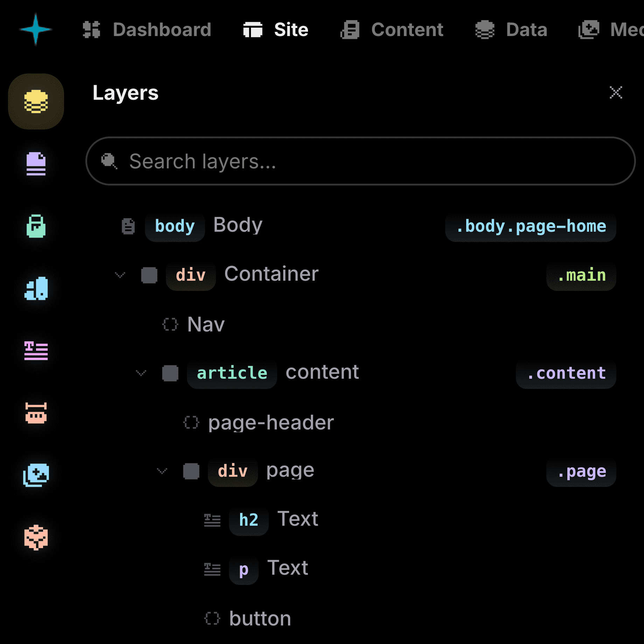Click the Dashboard grid icon
This screenshot has width=644, height=644.
[92, 30]
